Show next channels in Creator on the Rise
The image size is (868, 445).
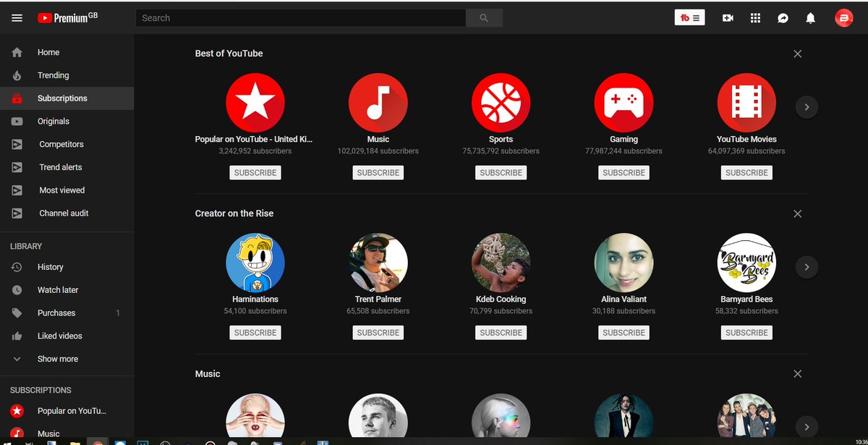(807, 267)
